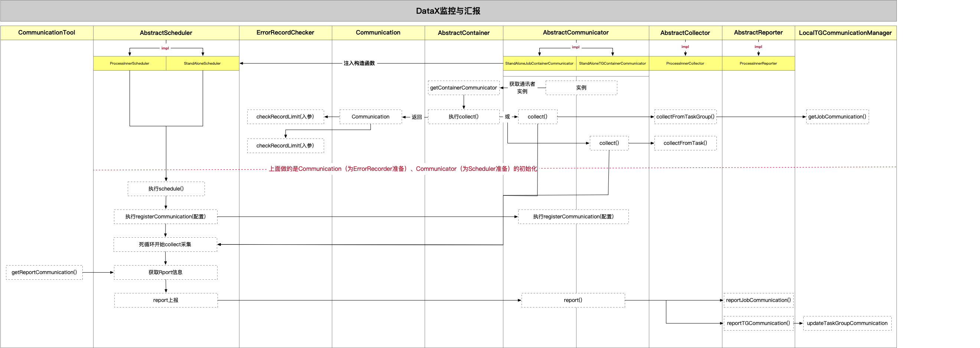Click the 或 arrow label
Screen dimensions: 980x348
click(x=507, y=117)
